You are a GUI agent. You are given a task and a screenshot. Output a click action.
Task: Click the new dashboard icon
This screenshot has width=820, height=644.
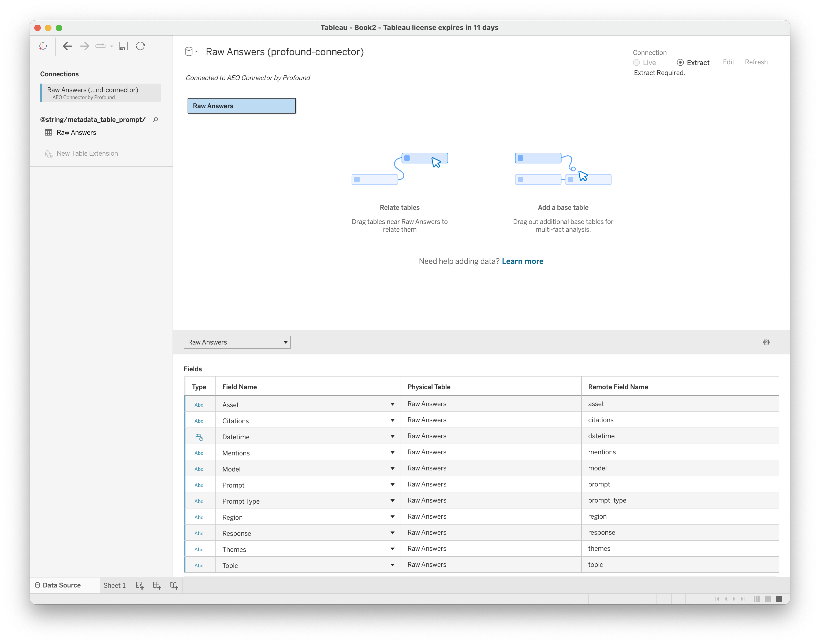pos(157,585)
